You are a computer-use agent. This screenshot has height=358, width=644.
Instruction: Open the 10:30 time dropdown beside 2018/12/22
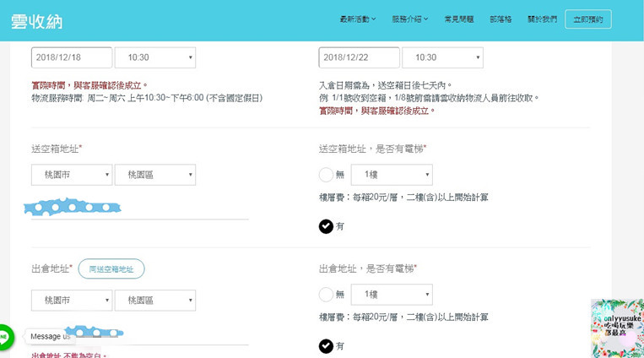[x=443, y=57]
